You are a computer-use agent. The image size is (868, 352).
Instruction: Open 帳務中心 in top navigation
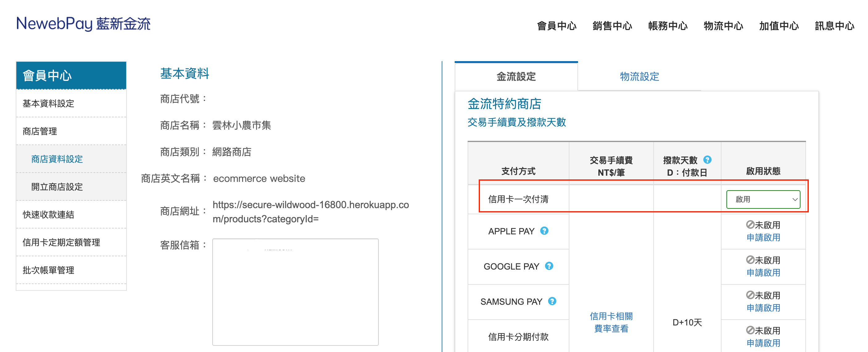668,26
